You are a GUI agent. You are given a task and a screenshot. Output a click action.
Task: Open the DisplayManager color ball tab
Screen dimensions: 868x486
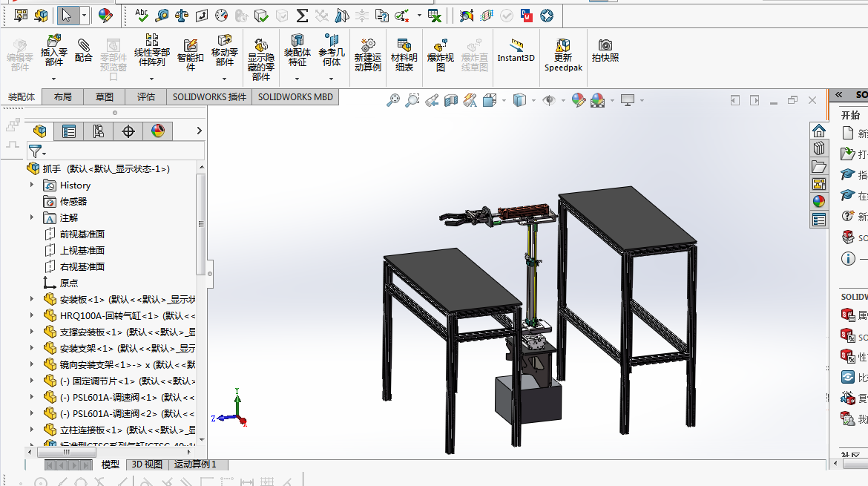tap(158, 131)
